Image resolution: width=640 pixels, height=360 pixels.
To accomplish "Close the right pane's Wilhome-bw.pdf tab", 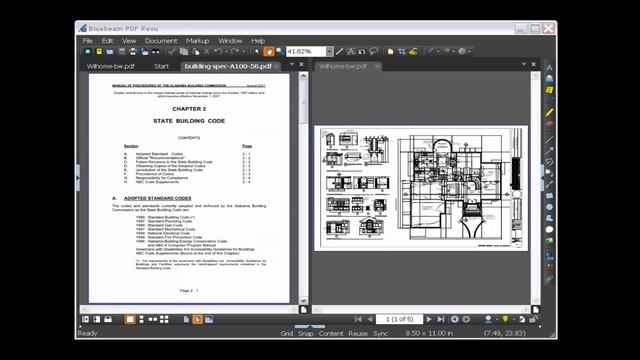I will (377, 66).
